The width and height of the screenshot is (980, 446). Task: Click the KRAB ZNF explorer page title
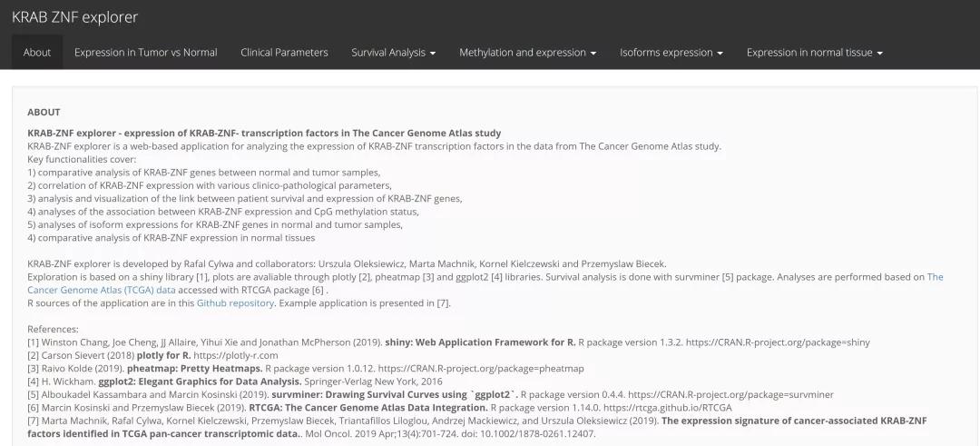pyautogui.click(x=74, y=17)
